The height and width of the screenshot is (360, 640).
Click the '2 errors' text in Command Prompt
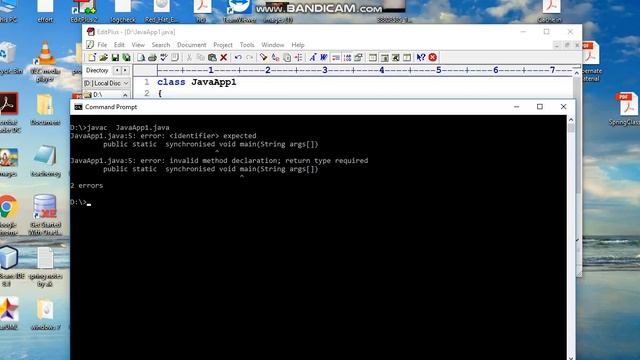[x=87, y=185]
